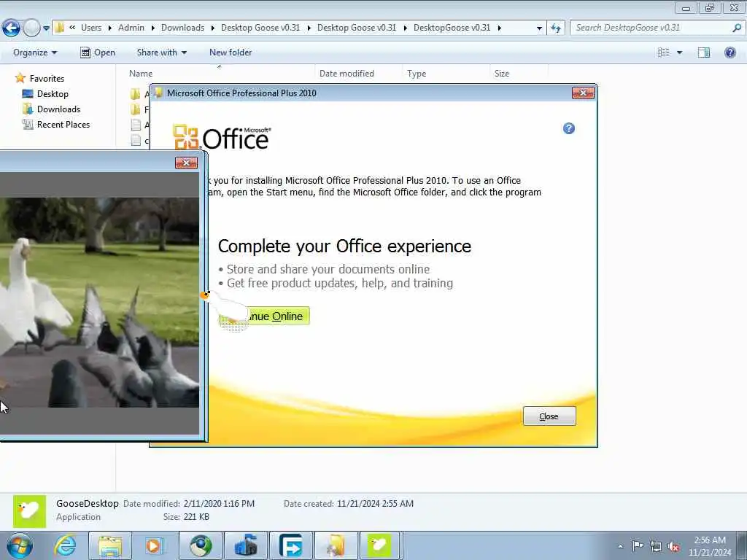Close the goose video window
The height and width of the screenshot is (560, 747).
(x=186, y=163)
